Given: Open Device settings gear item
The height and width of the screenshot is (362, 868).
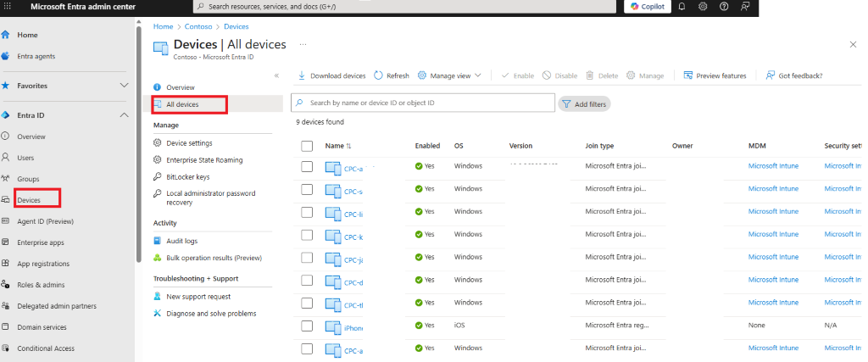Looking at the screenshot, I should 189,142.
